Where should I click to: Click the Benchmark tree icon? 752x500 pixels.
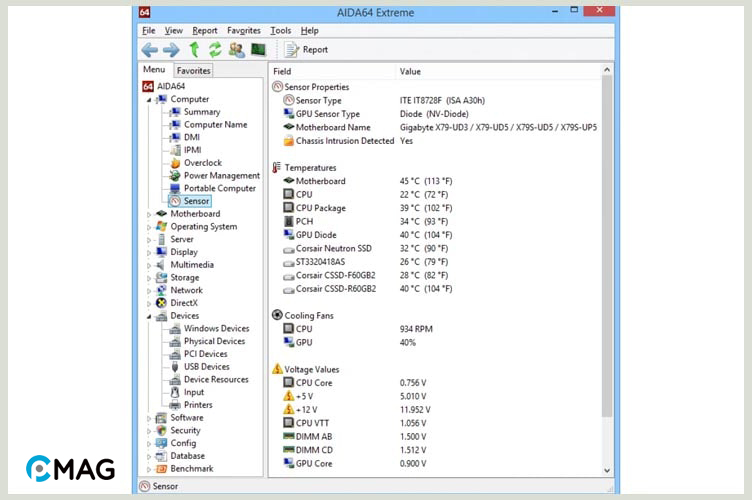[x=162, y=469]
